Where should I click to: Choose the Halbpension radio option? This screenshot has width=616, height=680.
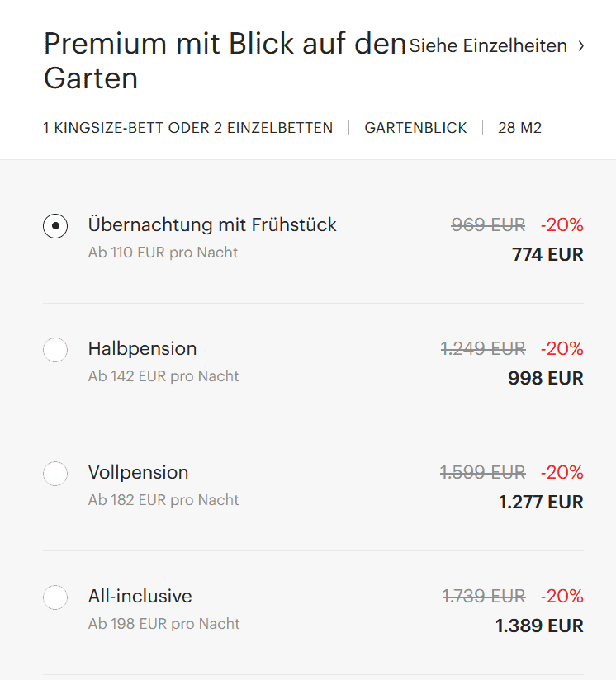(55, 350)
